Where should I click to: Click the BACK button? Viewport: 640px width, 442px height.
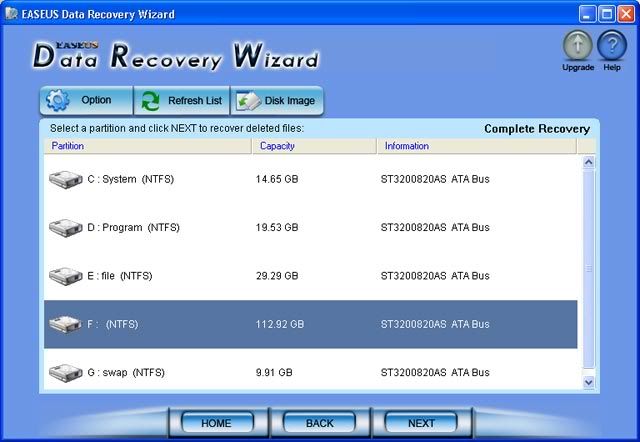319,423
